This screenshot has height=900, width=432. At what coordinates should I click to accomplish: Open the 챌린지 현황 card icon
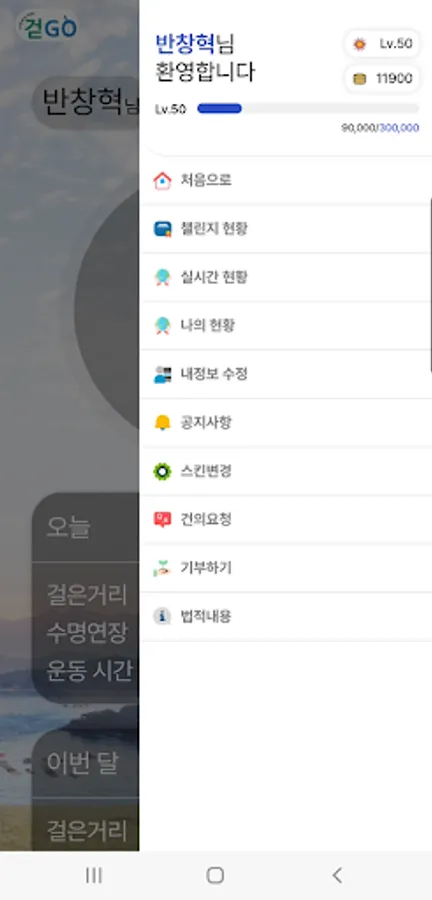pos(162,229)
